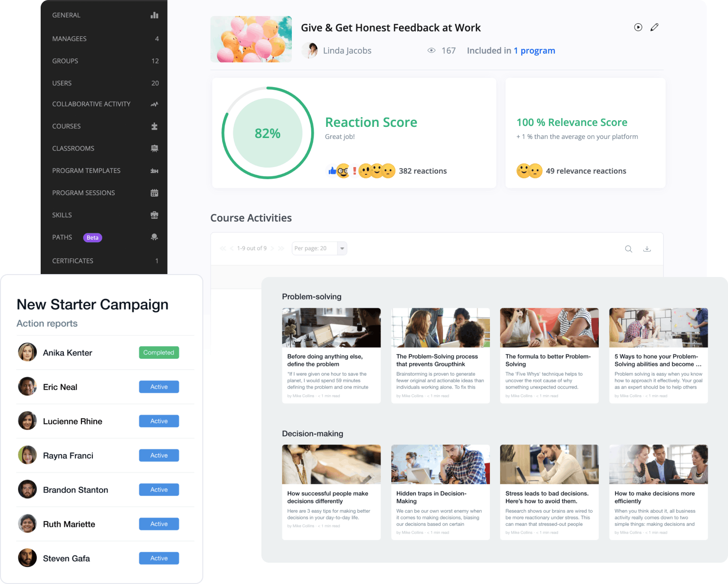Open Linda Jacobs' avatar
The height and width of the screenshot is (584, 728).
310,50
